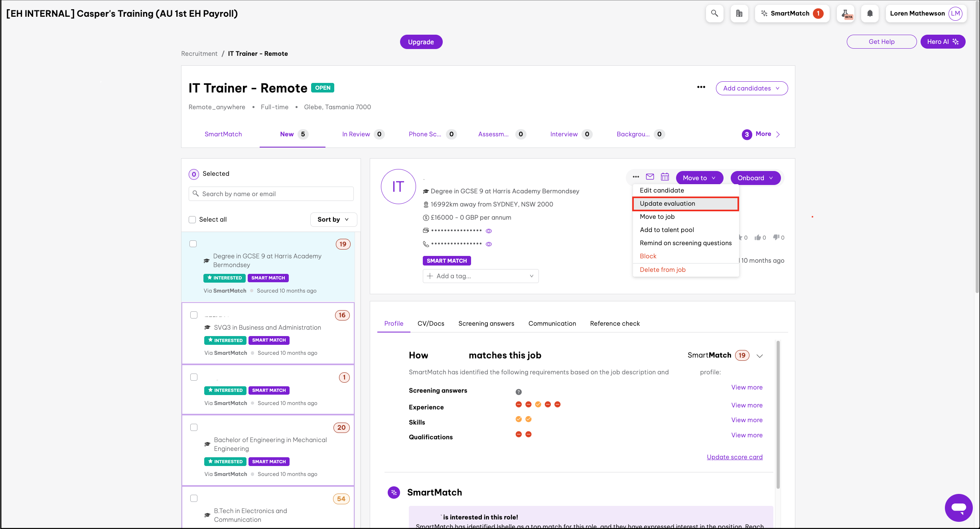Screen dimensions: 980x529
Task: Open the Add candidates dropdown
Action: 751,88
